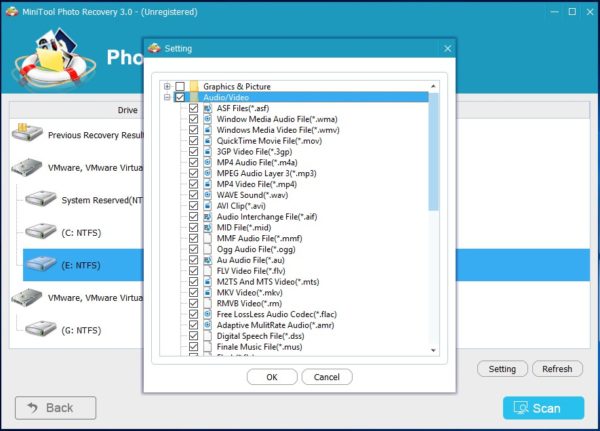The image size is (600, 431).
Task: Uncheck the AVI Clip checkbox
Action: tap(194, 206)
